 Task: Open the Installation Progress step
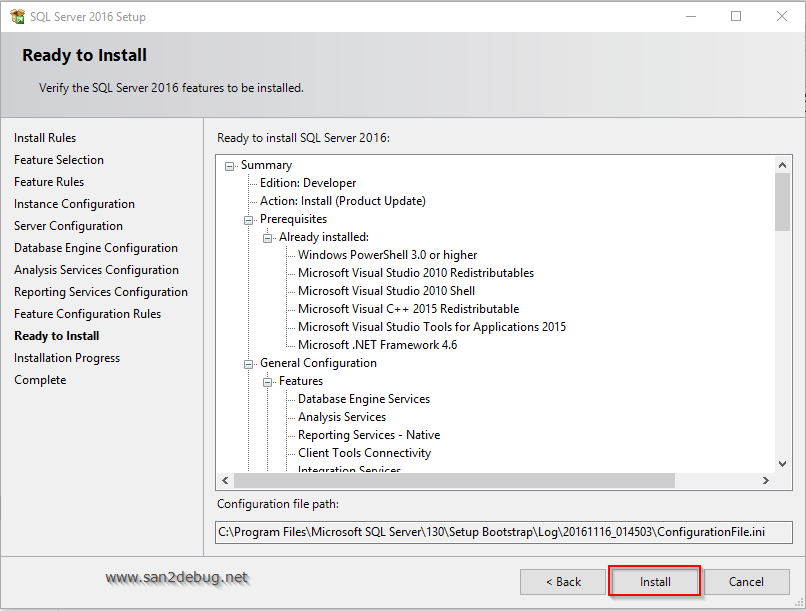pos(67,358)
